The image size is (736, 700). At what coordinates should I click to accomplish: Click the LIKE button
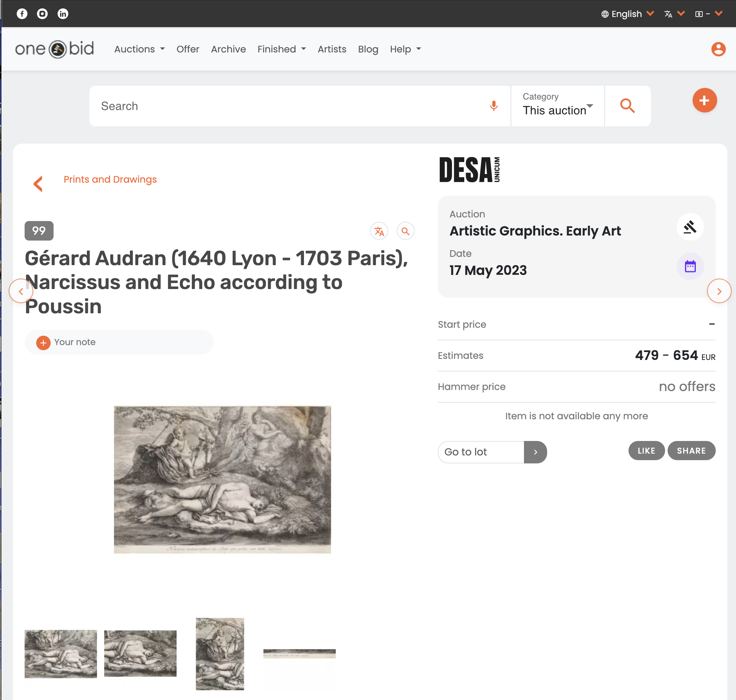point(646,451)
